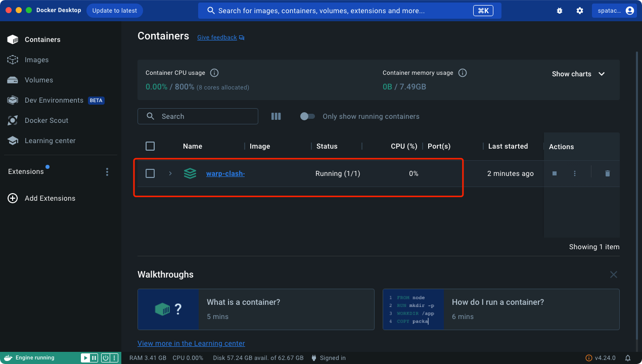Open Docker Desktop settings gear
642x364 pixels.
tap(580, 11)
